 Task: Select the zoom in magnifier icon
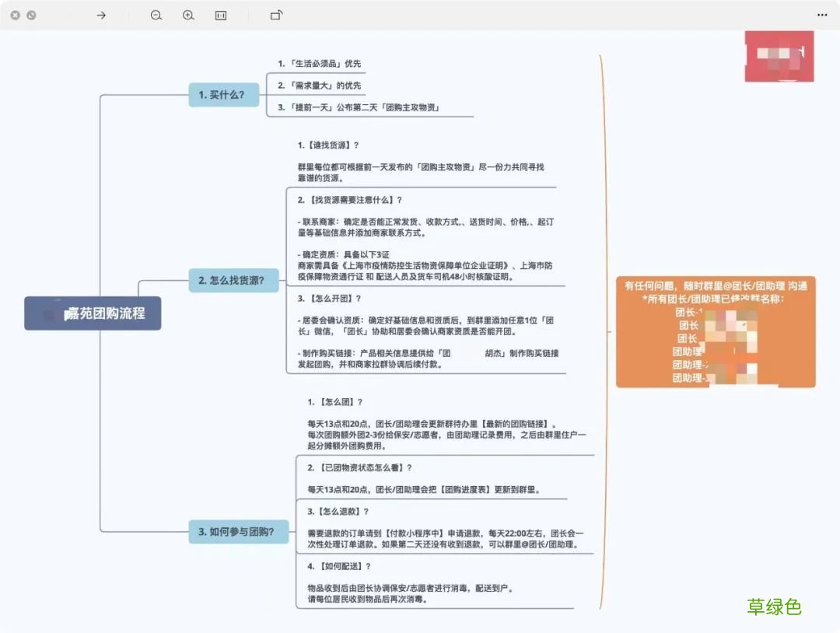188,15
